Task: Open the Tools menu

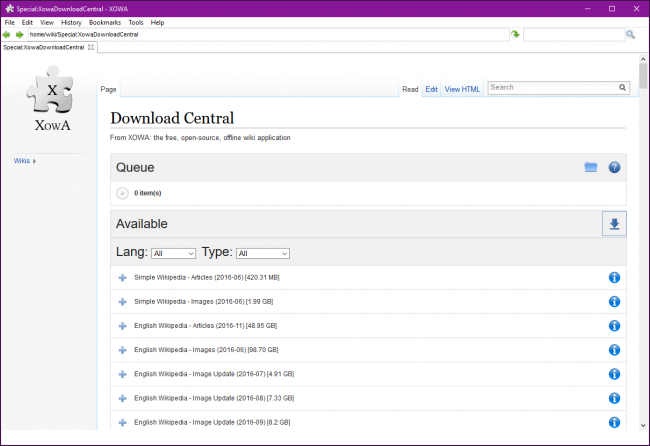Action: (136, 22)
